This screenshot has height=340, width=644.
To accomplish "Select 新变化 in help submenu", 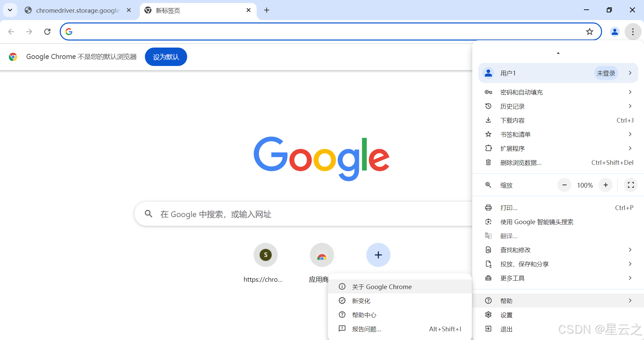I will click(x=400, y=301).
